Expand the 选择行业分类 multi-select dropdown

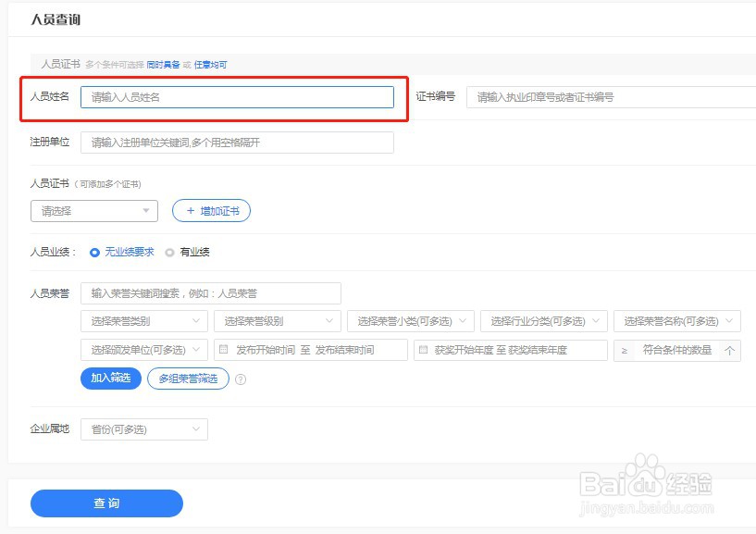pos(544,321)
